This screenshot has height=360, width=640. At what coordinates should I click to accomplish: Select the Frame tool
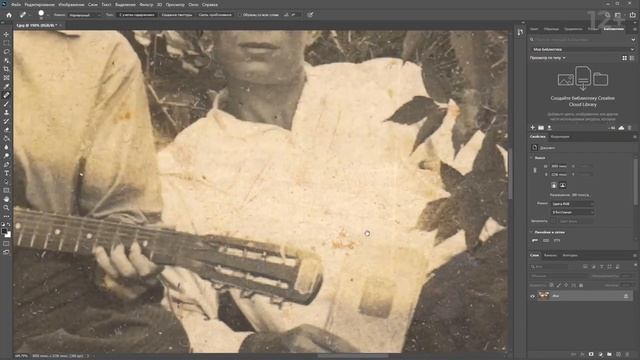[x=6, y=78]
